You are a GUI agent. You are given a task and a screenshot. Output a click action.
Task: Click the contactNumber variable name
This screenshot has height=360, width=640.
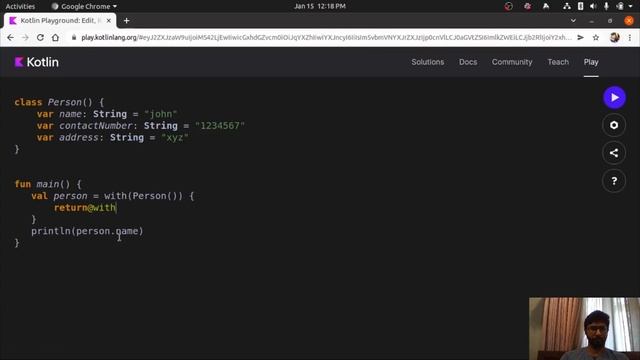click(x=96, y=126)
